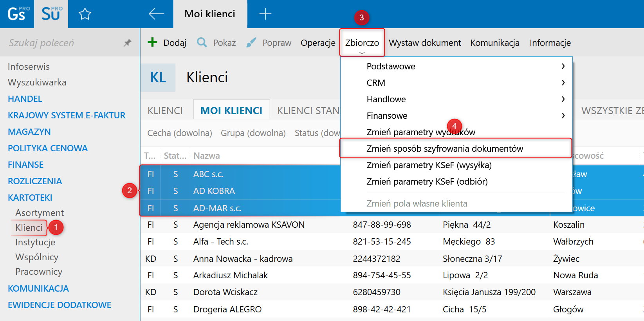
Task: Click the KL clients module badge
Action: coord(158,77)
